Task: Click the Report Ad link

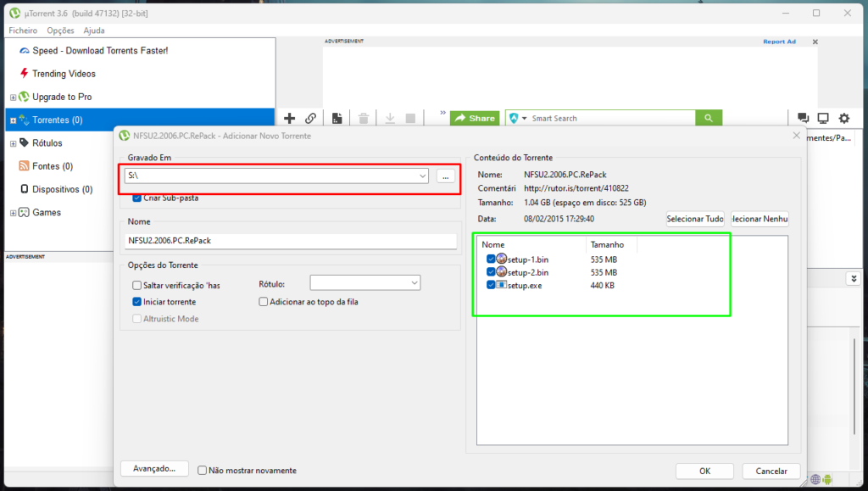Action: [x=779, y=42]
